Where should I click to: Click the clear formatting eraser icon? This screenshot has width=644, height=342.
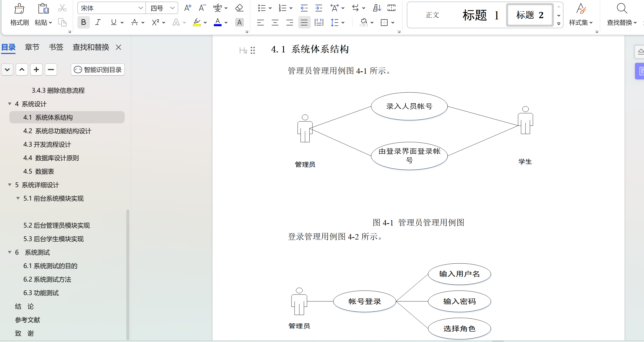pyautogui.click(x=239, y=8)
